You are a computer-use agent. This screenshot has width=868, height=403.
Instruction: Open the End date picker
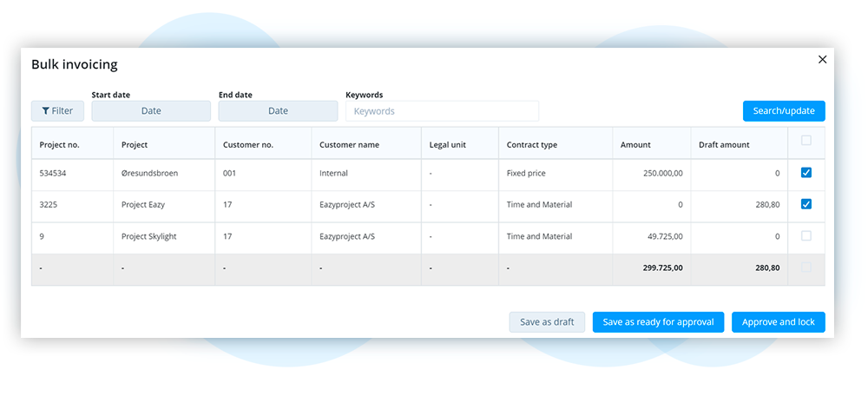tap(278, 110)
